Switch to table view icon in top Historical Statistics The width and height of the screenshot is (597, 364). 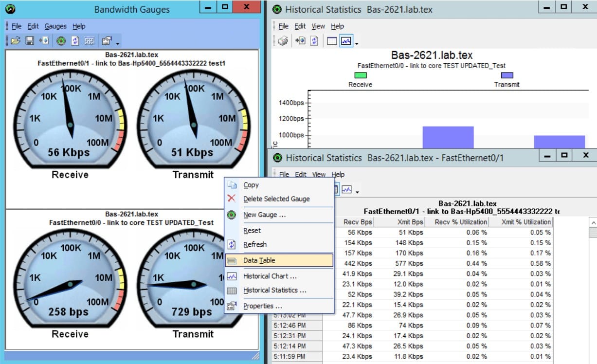(332, 41)
